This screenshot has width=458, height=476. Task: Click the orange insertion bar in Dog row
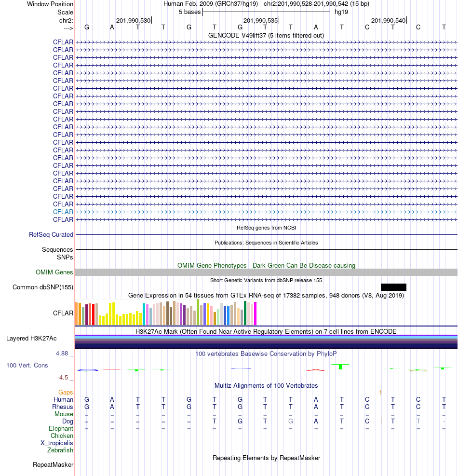[x=381, y=421]
